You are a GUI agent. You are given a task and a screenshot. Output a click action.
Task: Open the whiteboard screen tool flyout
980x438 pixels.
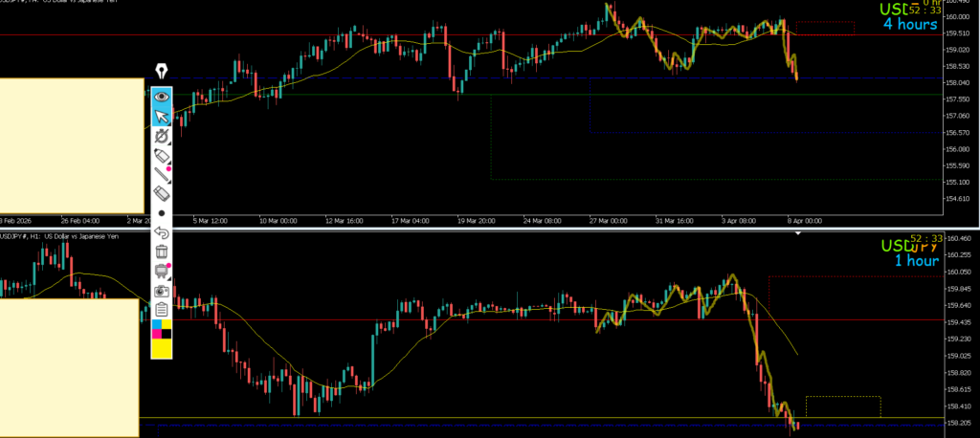point(162,271)
